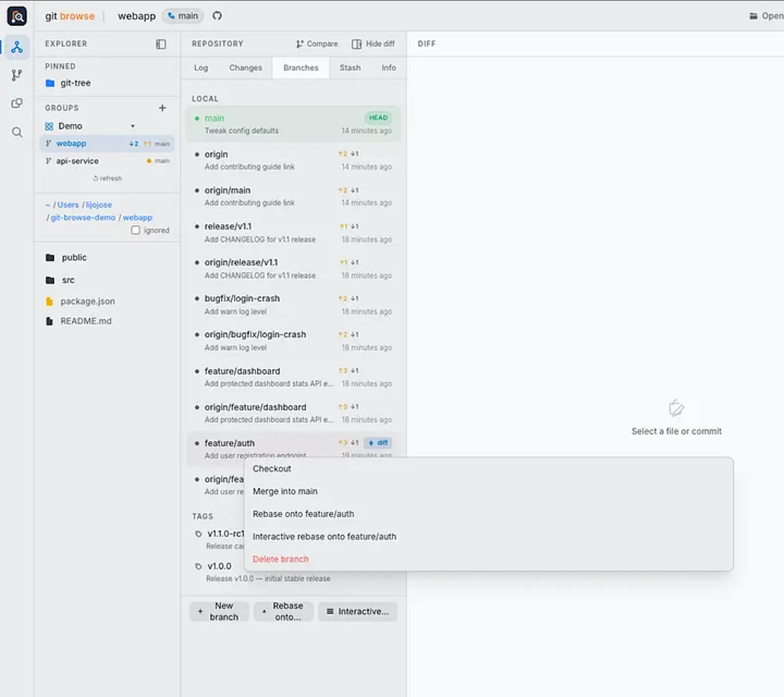Image resolution: width=784 pixels, height=697 pixels.
Task: Open the search sidebar icon
Action: tap(17, 132)
